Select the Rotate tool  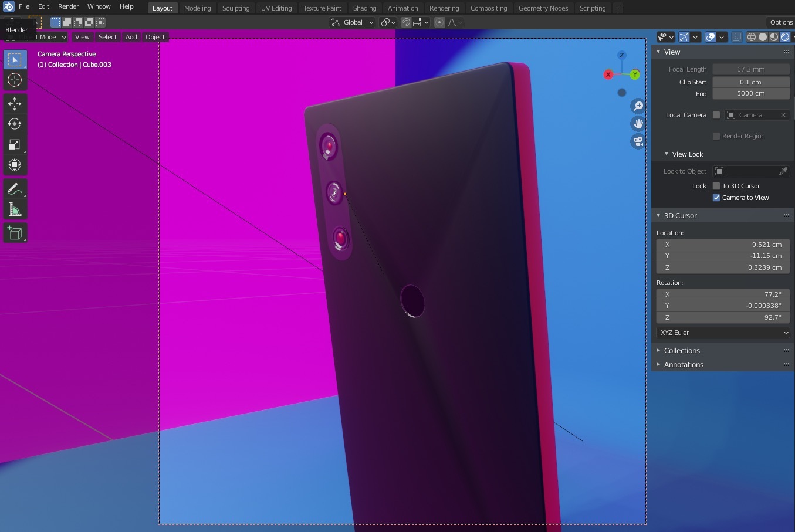point(15,124)
